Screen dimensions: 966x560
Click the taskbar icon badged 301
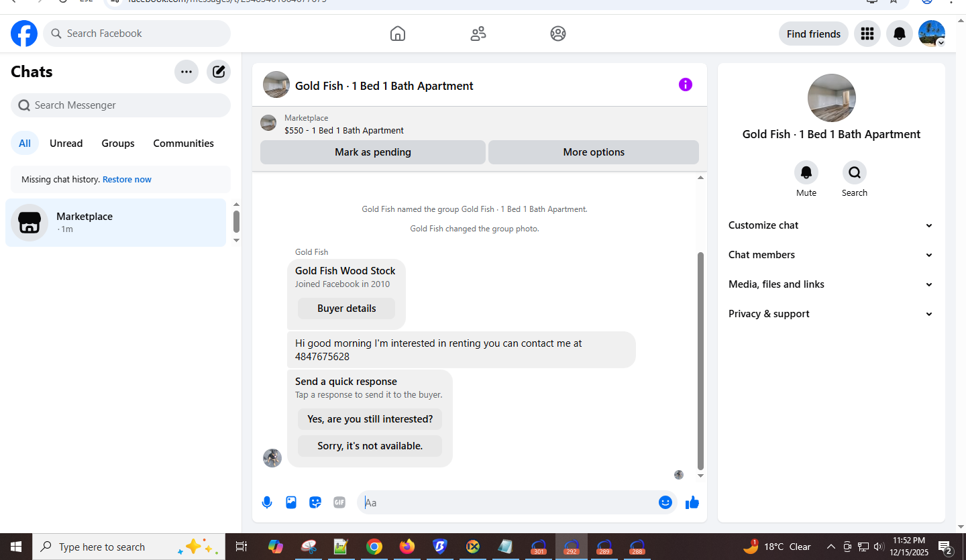click(x=539, y=547)
